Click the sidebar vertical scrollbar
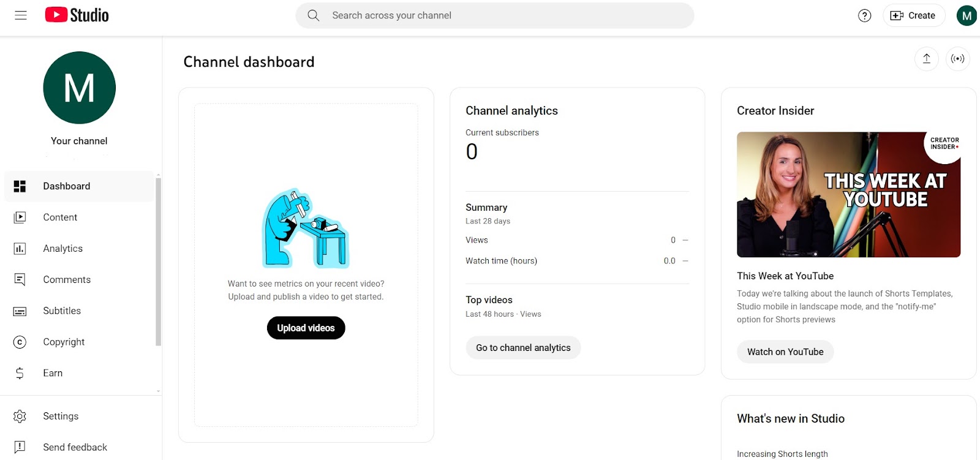This screenshot has height=460, width=980. pyautogui.click(x=158, y=262)
